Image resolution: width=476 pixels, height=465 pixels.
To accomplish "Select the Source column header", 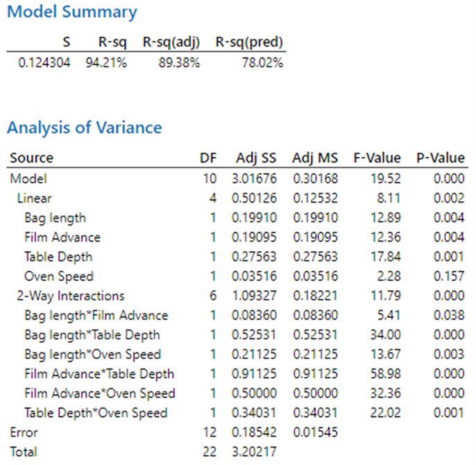I will coord(31,158).
